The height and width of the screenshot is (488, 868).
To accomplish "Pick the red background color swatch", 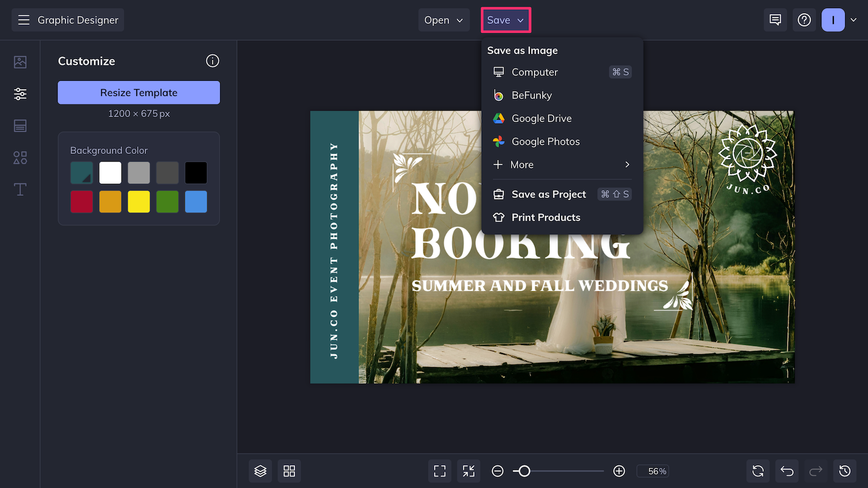I will pyautogui.click(x=81, y=202).
